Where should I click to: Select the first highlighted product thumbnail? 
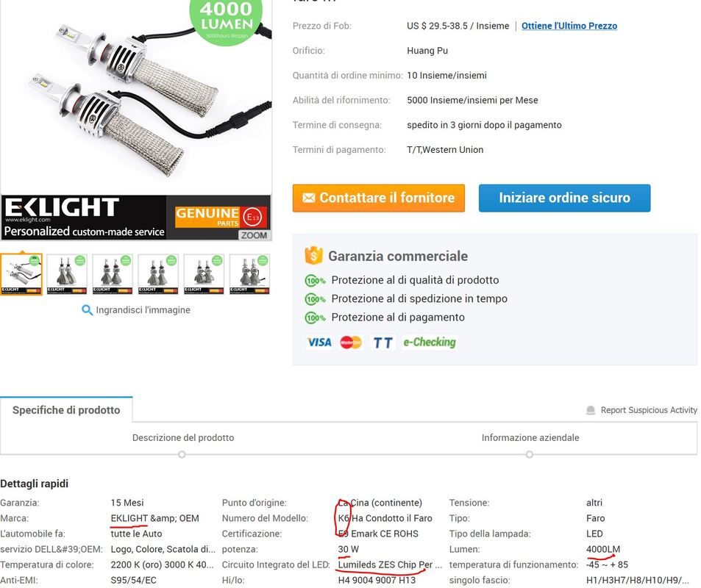(21, 274)
